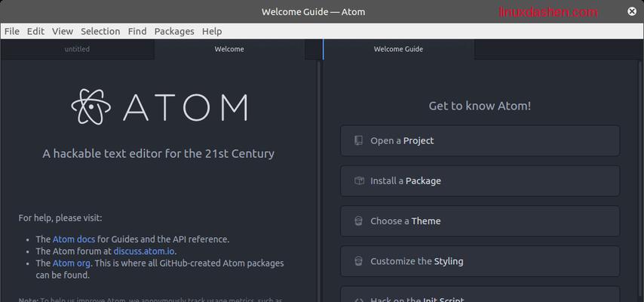Expand the Install a Package section
Image resolution: width=644 pixels, height=302 pixels.
pos(480,181)
